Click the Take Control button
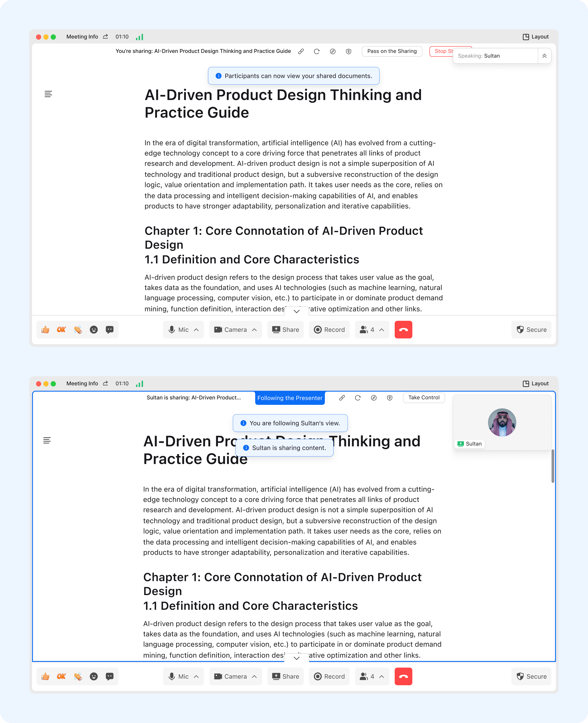588x723 pixels. [x=423, y=398]
